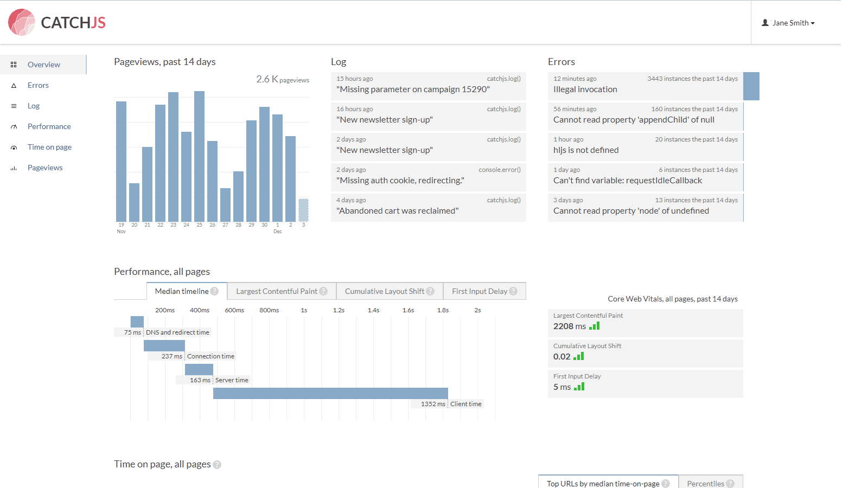Switch to the Cumulative Layout Shift tab
Image resolution: width=868 pixels, height=488 pixels.
click(x=385, y=291)
